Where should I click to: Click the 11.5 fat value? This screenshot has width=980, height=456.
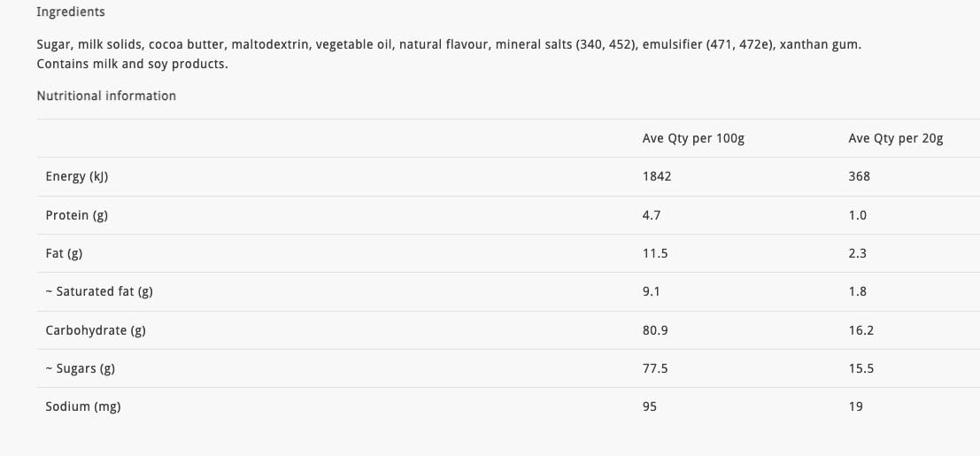tap(655, 253)
